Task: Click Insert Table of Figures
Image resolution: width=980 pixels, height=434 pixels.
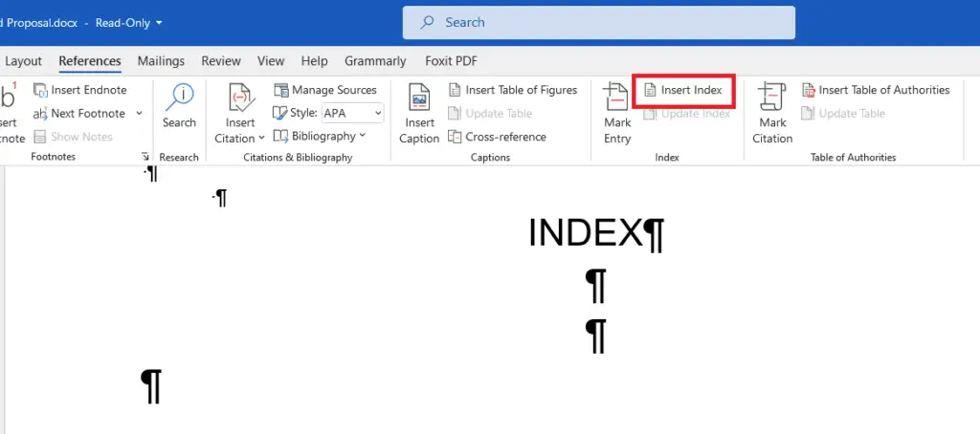Action: 513,90
